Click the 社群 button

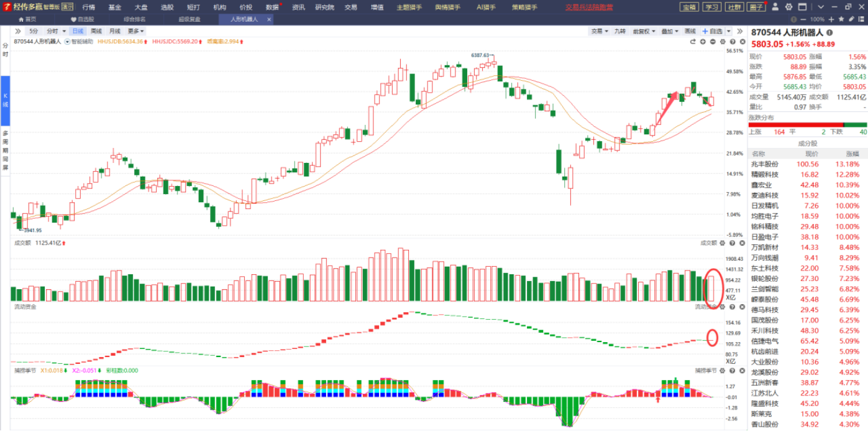734,7
